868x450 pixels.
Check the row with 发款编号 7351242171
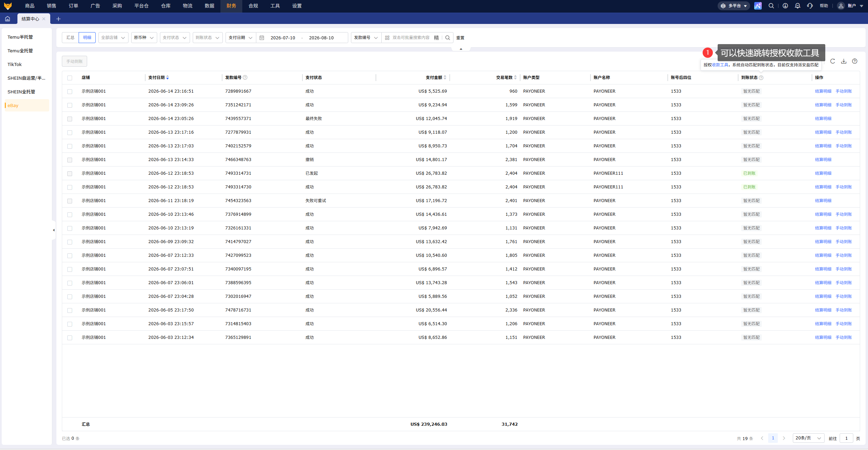[70, 105]
